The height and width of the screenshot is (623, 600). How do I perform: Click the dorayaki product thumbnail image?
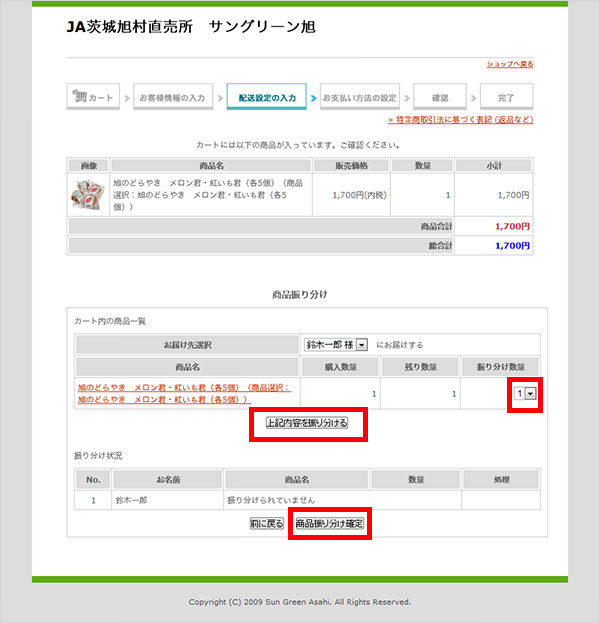[x=84, y=194]
